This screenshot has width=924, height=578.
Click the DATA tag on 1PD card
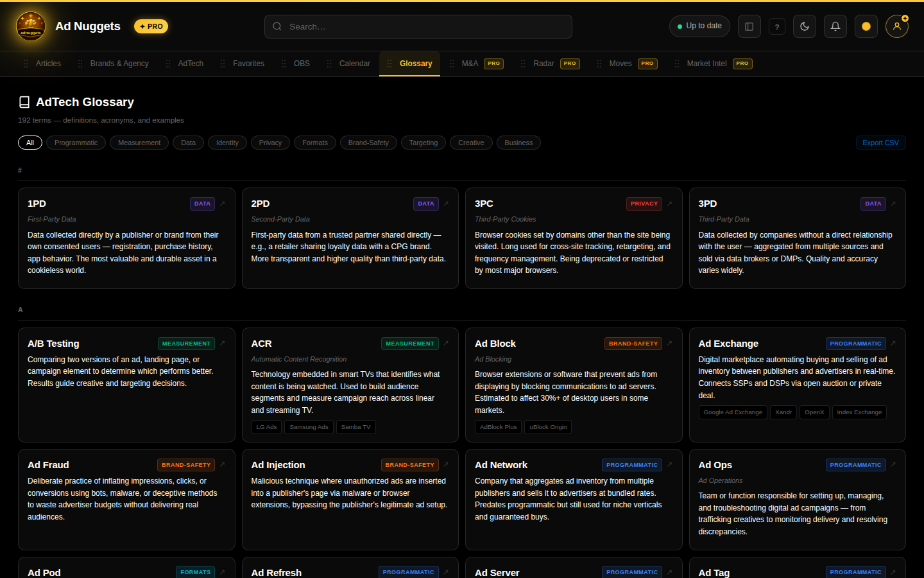click(x=202, y=204)
